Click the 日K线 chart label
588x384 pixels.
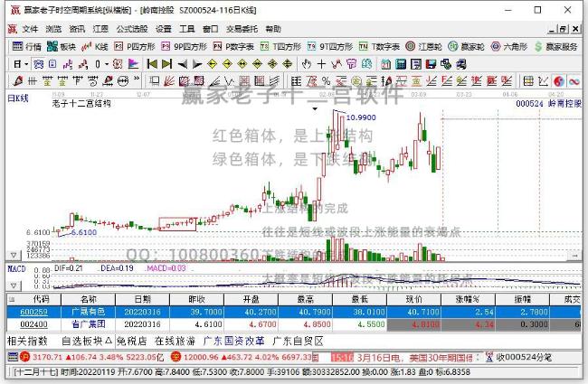(x=17, y=98)
